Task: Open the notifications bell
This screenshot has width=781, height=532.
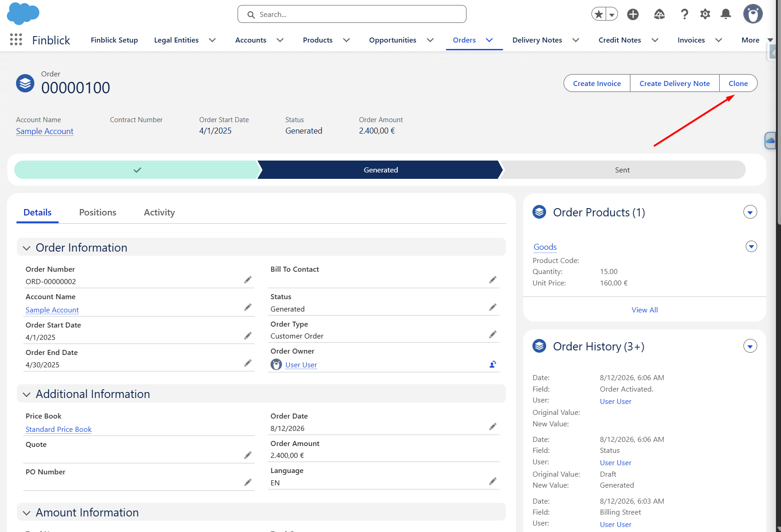Action: coord(726,14)
